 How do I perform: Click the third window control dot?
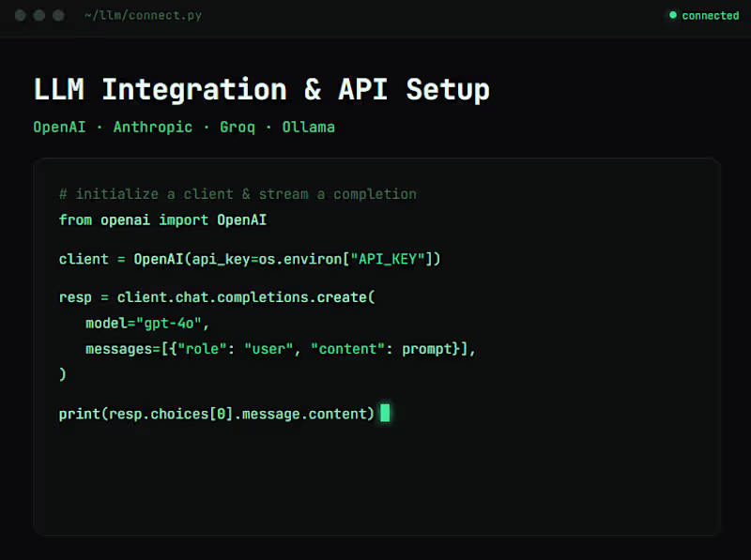point(58,15)
